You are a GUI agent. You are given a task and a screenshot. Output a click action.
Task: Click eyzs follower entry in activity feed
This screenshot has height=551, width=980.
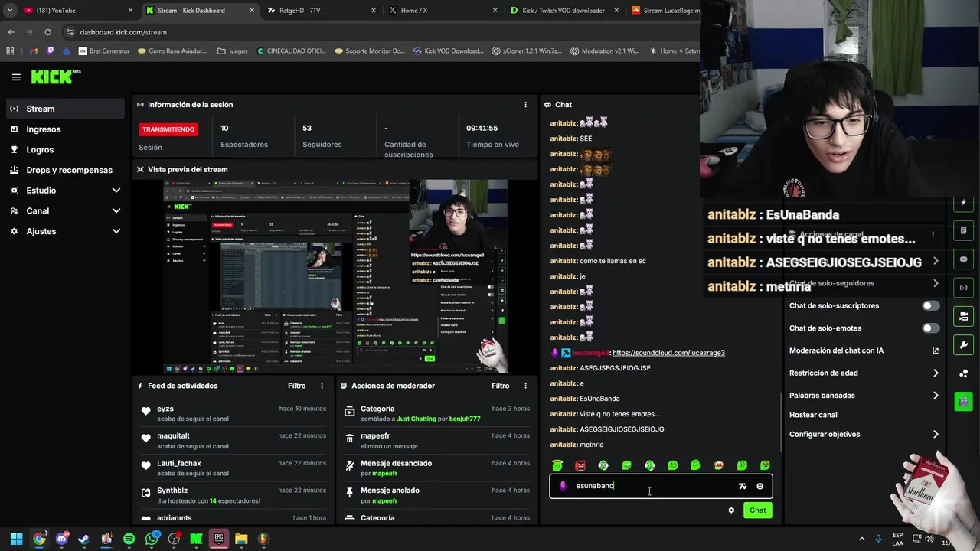point(233,413)
